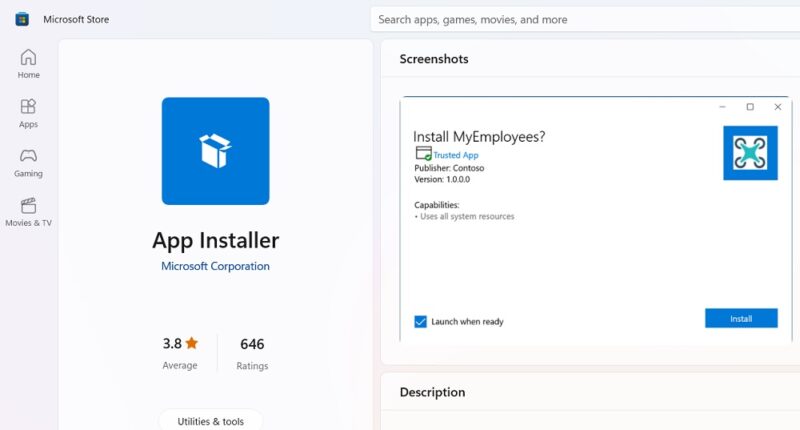Open the Home sidebar icon
The width and height of the screenshot is (800, 430).
coord(28,57)
